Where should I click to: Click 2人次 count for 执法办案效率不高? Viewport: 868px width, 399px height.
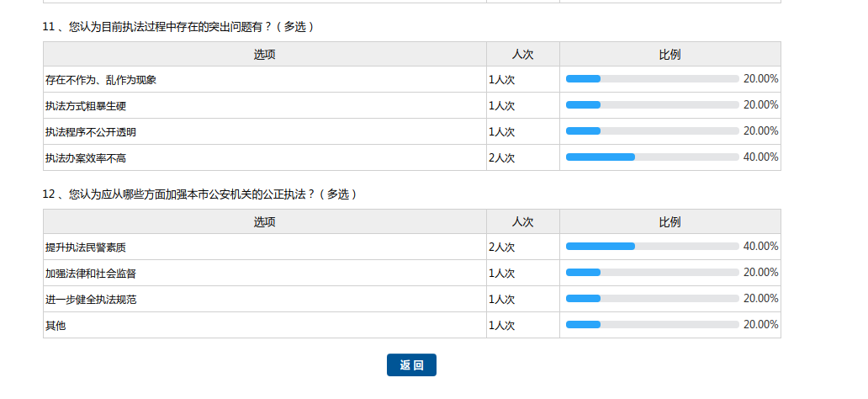501,158
